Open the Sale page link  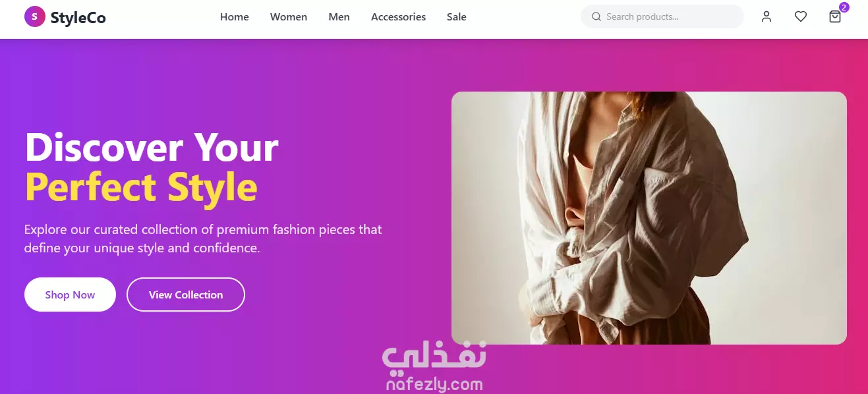coord(457,17)
